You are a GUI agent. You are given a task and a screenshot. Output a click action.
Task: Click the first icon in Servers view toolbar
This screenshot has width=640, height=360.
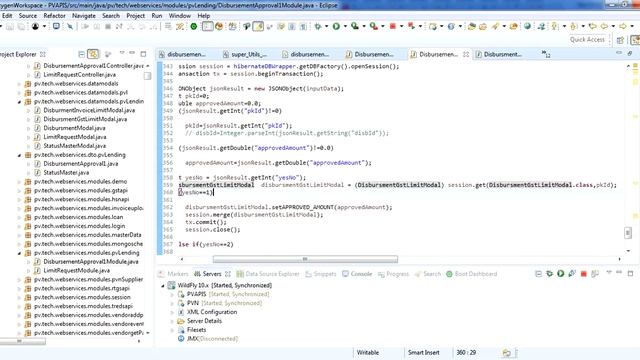point(538,274)
